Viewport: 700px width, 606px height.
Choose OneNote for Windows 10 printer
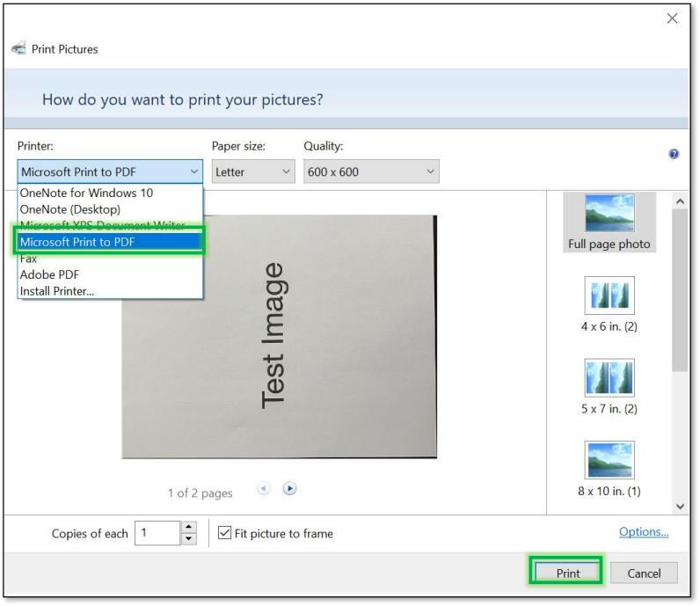[x=86, y=193]
